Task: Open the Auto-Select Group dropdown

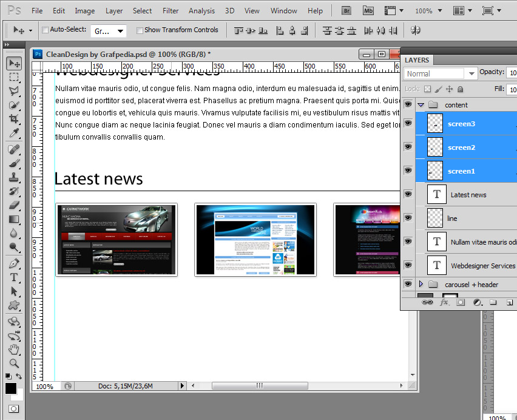Action: click(x=108, y=31)
